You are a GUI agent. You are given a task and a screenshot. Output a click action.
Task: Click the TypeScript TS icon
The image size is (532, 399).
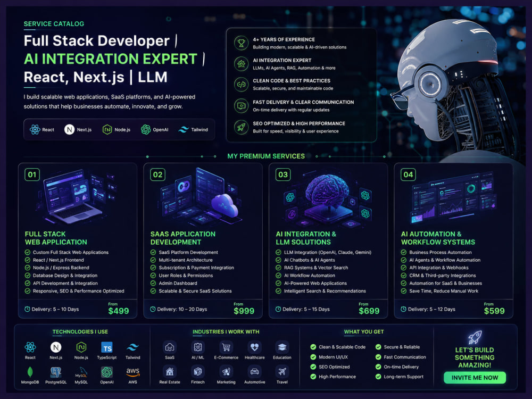(x=107, y=347)
